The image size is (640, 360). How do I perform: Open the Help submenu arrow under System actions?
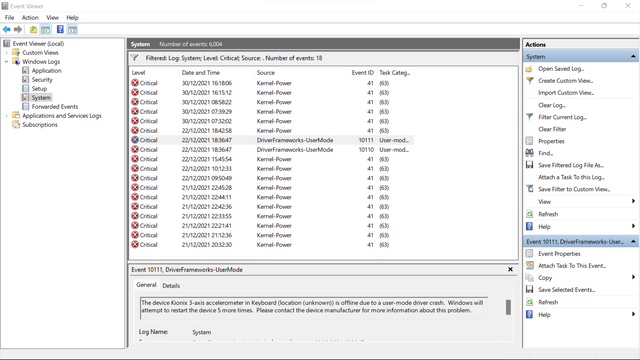tap(633, 226)
